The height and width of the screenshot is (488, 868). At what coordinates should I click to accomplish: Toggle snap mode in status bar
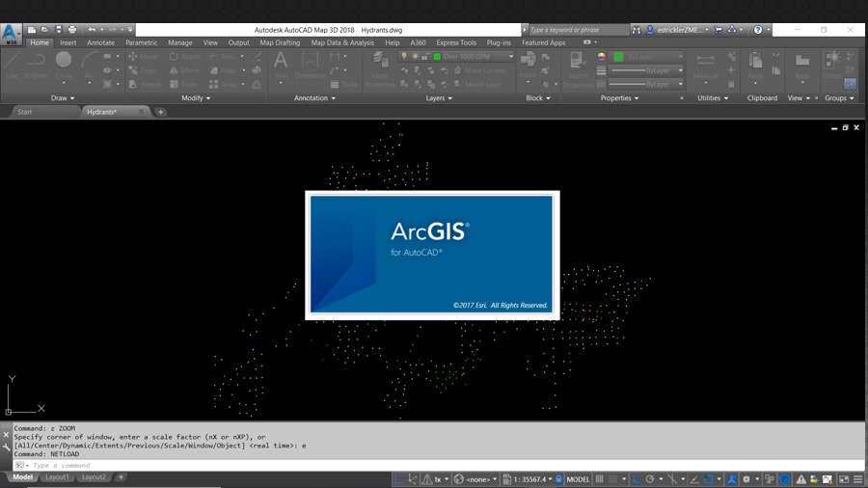pos(612,479)
